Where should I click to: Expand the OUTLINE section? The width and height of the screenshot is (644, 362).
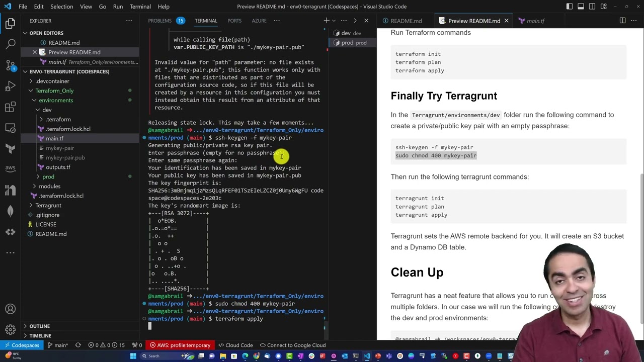pos(39,326)
